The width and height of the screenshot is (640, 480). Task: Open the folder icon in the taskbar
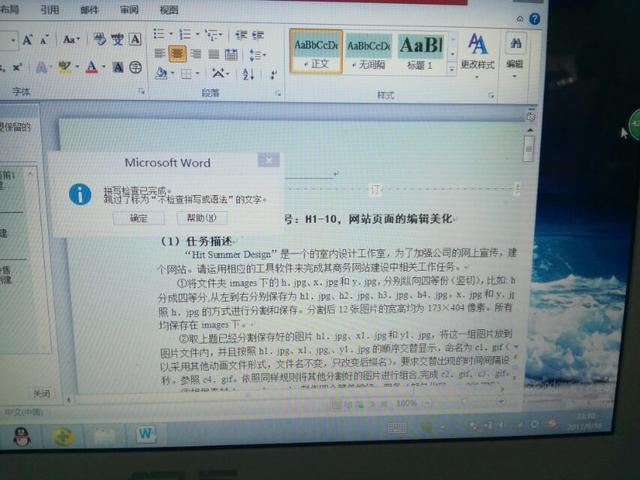105,436
